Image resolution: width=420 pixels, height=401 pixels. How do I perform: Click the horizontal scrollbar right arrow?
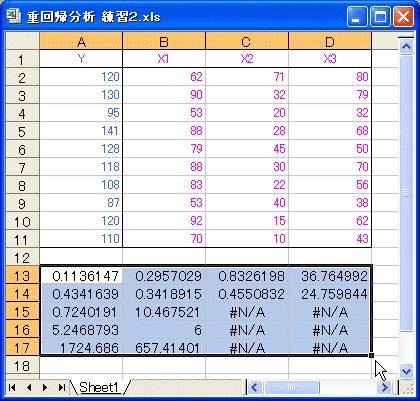pos(385,387)
